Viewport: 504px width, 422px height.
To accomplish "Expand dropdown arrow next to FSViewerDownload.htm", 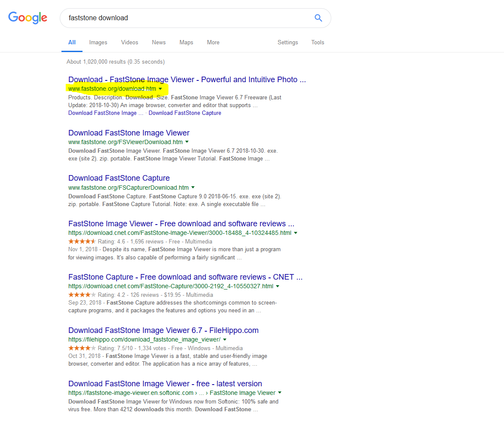I will tap(187, 142).
